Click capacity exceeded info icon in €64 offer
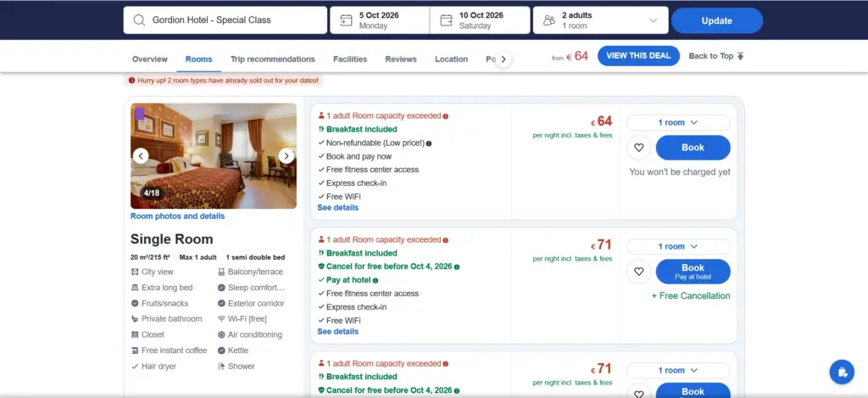Image resolution: width=868 pixels, height=398 pixels. point(446,116)
